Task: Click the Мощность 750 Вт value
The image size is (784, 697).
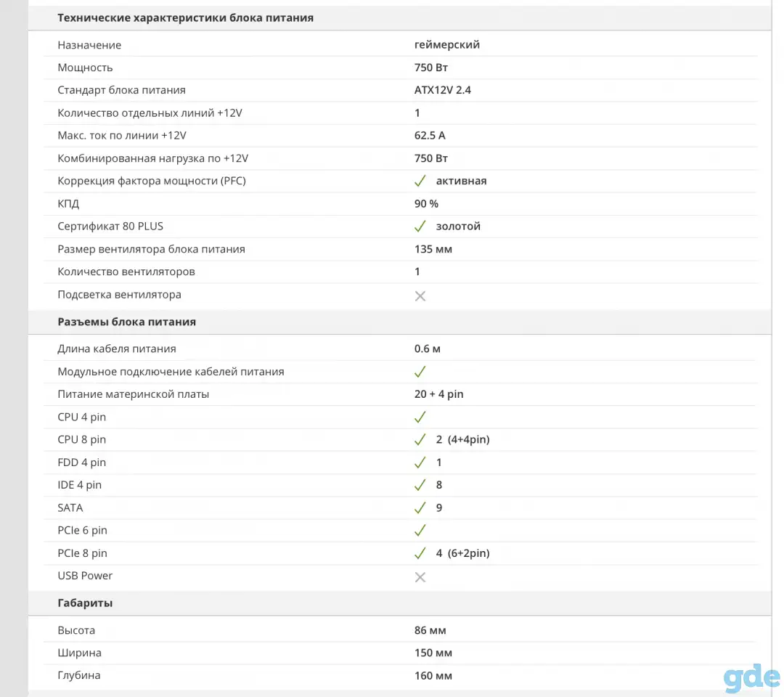Action: click(x=431, y=68)
